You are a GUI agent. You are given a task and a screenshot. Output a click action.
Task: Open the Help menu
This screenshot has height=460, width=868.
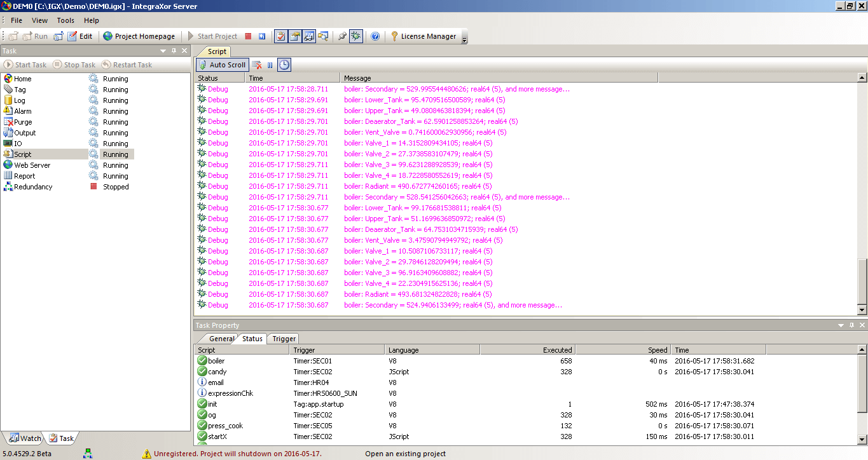[92, 20]
